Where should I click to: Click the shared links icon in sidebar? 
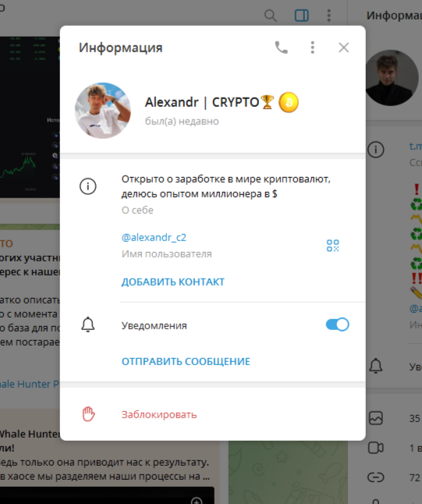376,477
